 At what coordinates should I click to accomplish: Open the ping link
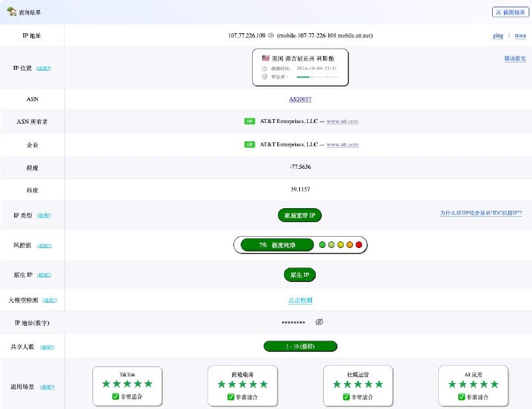coord(497,35)
